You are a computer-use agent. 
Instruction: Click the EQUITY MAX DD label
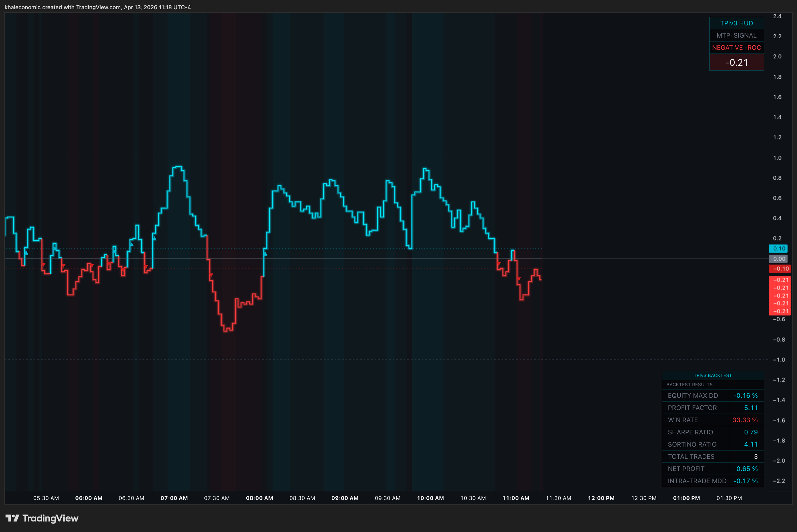click(692, 395)
